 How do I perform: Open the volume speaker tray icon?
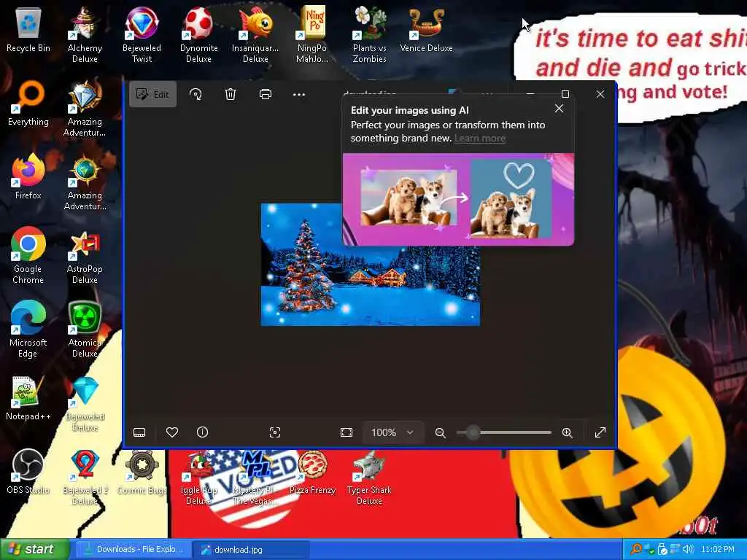point(689,550)
